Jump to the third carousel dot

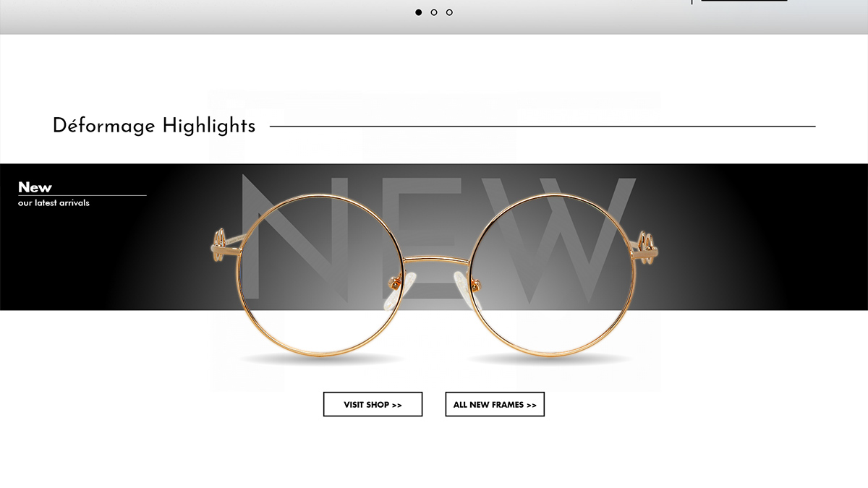(449, 12)
